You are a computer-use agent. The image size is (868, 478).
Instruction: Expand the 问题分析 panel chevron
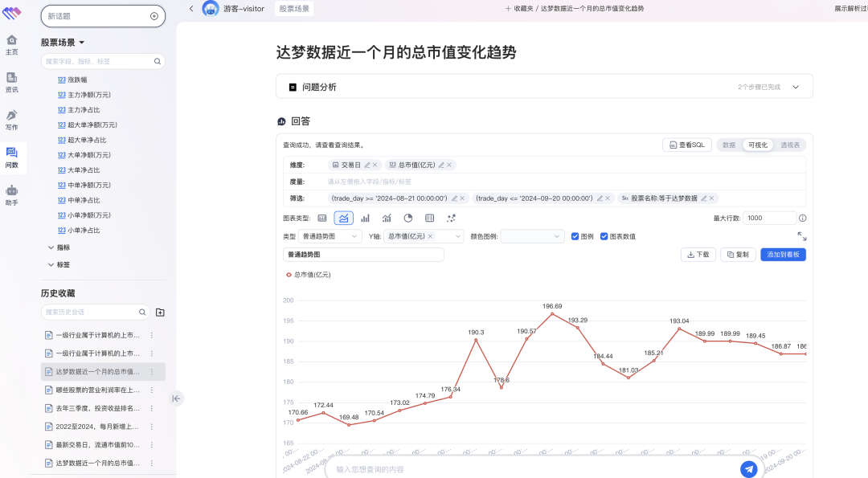pos(796,87)
